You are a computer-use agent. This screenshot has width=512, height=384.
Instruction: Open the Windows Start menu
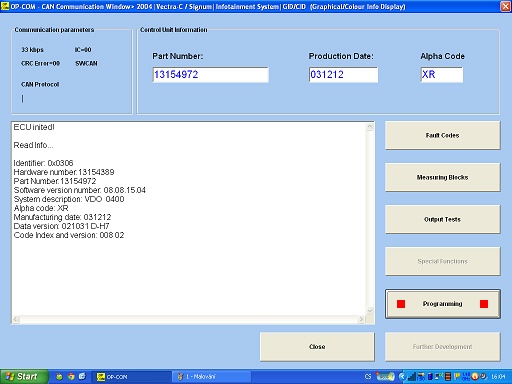click(23, 377)
